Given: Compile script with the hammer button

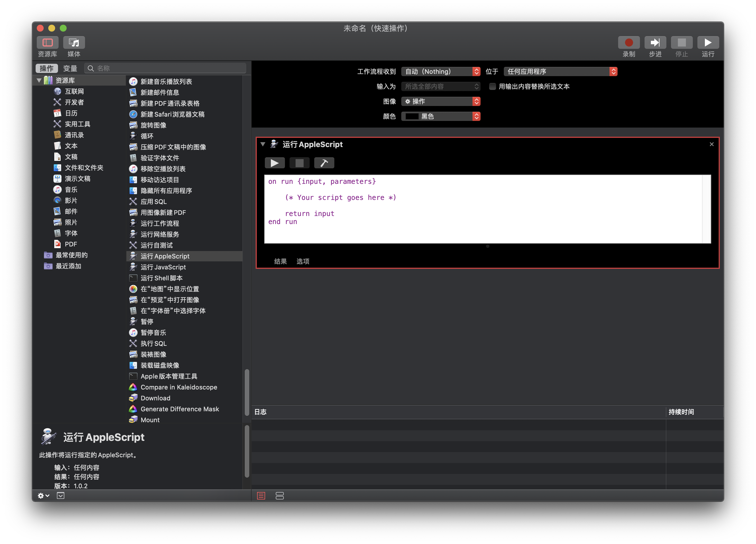Looking at the screenshot, I should (324, 163).
